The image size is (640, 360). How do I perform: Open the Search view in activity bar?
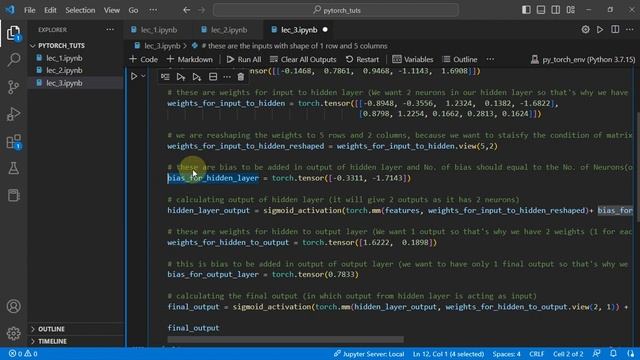click(x=13, y=60)
